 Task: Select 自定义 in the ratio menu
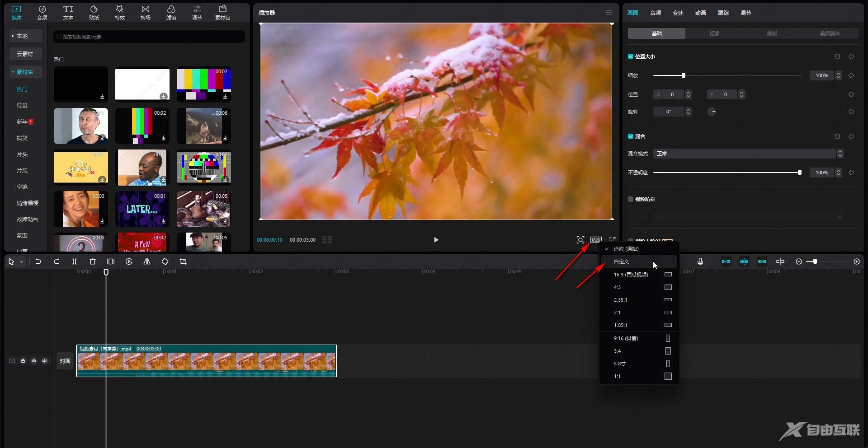pyautogui.click(x=639, y=261)
